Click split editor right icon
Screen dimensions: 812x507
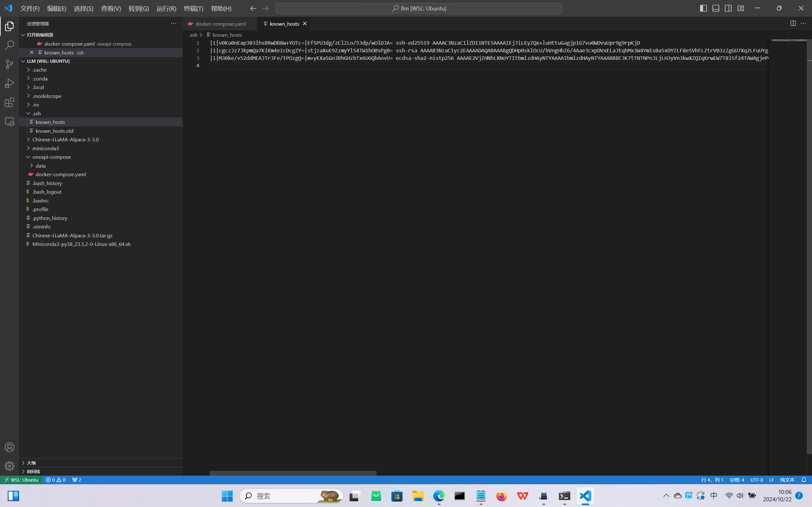point(793,23)
